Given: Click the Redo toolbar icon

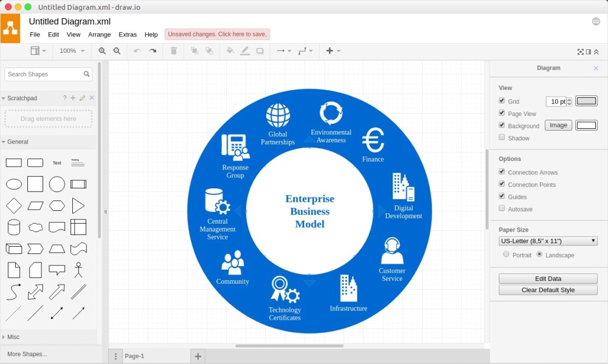Looking at the screenshot, I should coord(153,51).
